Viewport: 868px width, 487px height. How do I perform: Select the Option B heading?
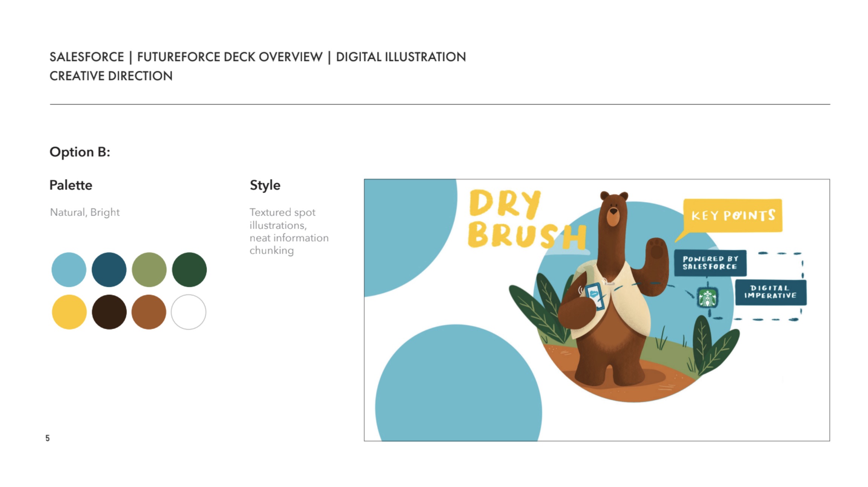click(x=80, y=152)
